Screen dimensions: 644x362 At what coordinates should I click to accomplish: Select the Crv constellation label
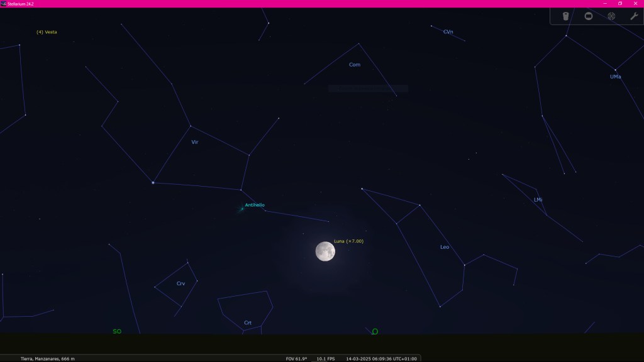coord(180,283)
